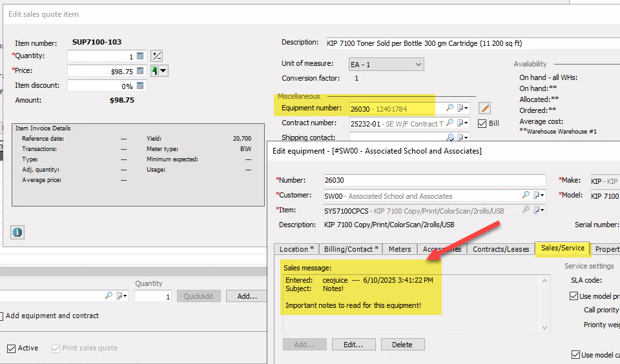Viewport: 620px width, 364px height.
Task: Switch to the Location tab
Action: tap(296, 249)
